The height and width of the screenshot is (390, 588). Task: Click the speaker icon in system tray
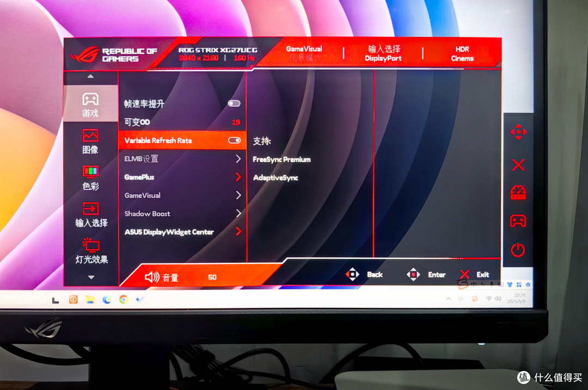pos(498,299)
